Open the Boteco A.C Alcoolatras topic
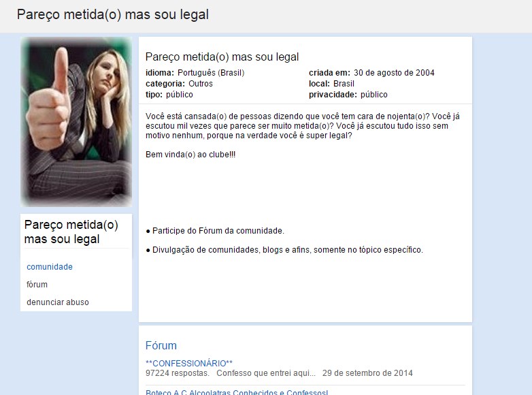532x395 pixels. (x=237, y=392)
